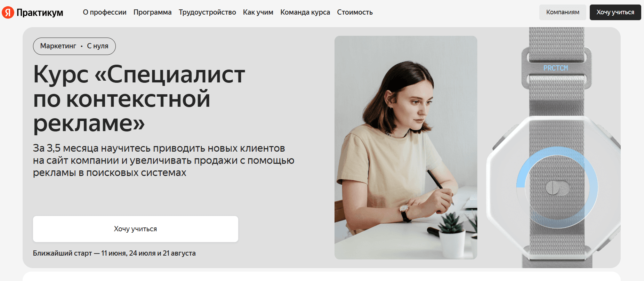Open the Практикум wordmark home link

coord(40,13)
